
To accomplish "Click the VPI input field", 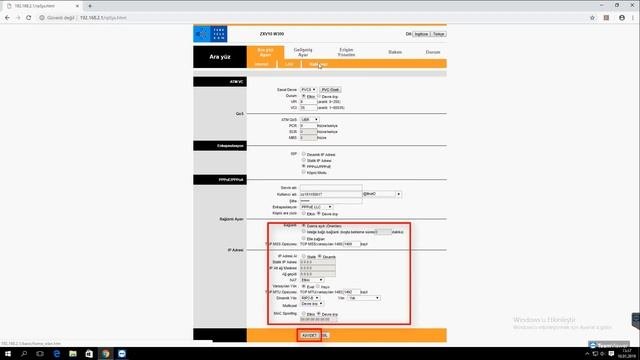I will click(x=308, y=102).
